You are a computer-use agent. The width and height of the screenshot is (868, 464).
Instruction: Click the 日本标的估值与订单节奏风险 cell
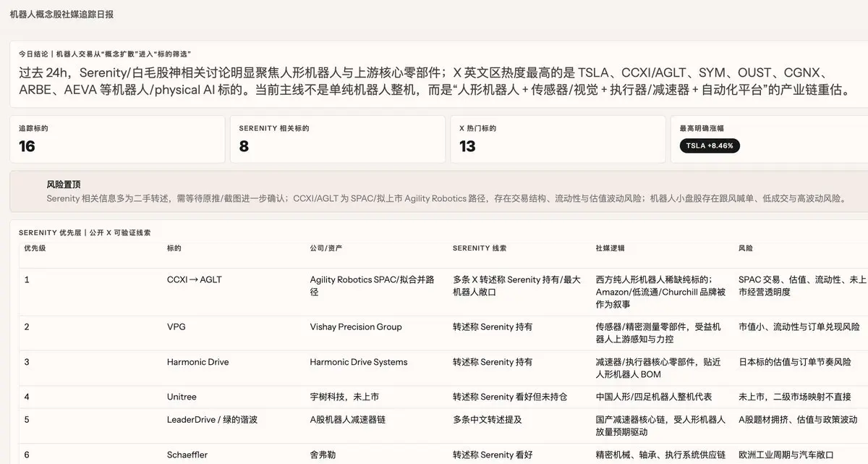click(x=795, y=362)
